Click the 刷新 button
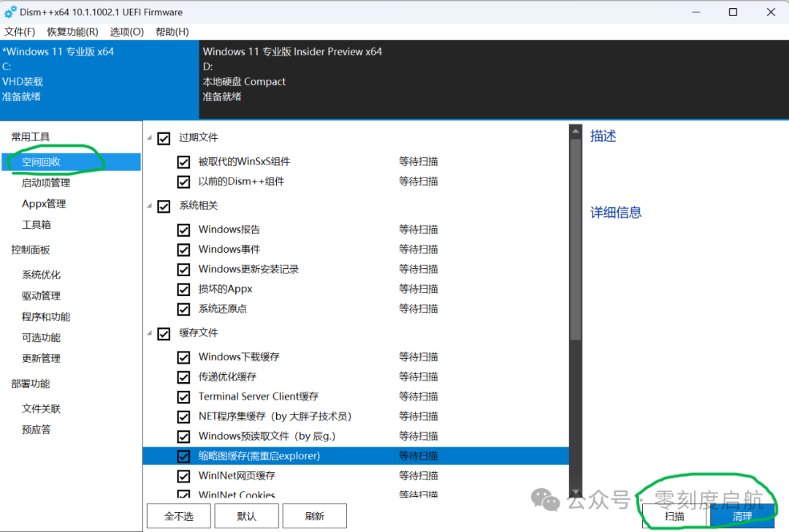Image resolution: width=789 pixels, height=532 pixels. (314, 516)
